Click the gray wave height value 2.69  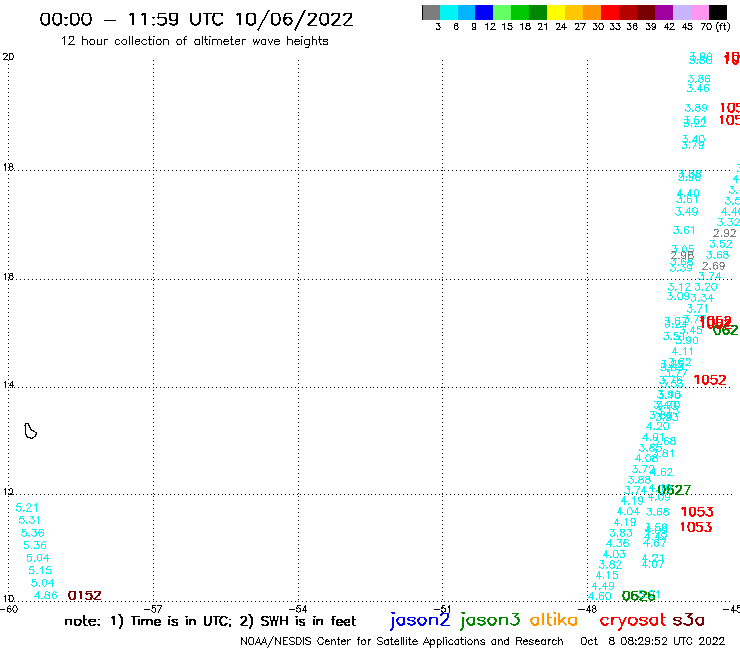[713, 266]
